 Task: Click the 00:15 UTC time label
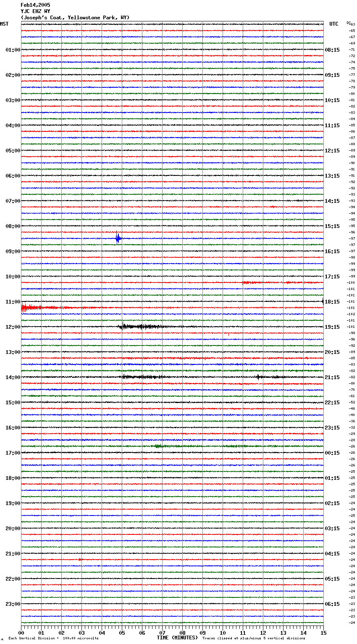(332, 453)
